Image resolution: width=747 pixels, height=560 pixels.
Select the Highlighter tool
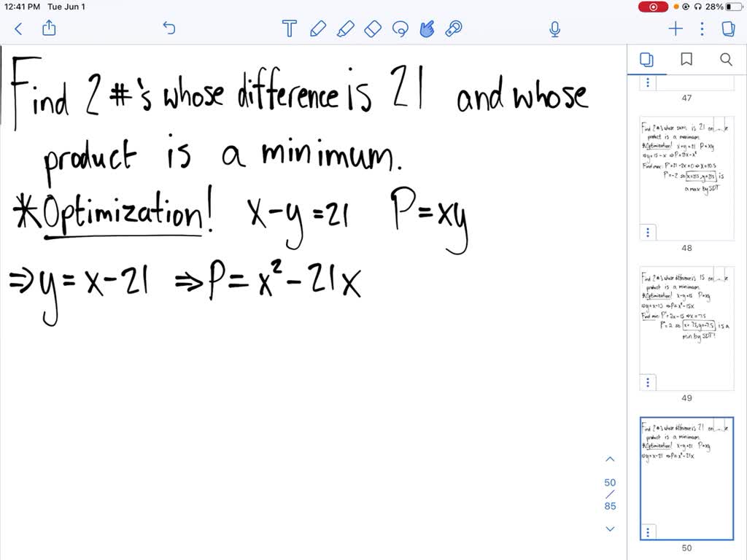[345, 28]
